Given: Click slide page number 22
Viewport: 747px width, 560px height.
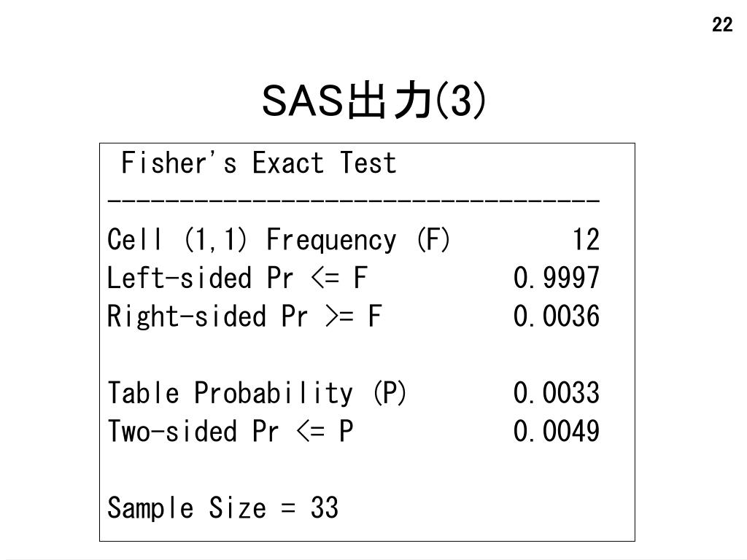Looking at the screenshot, I should coord(722,25).
